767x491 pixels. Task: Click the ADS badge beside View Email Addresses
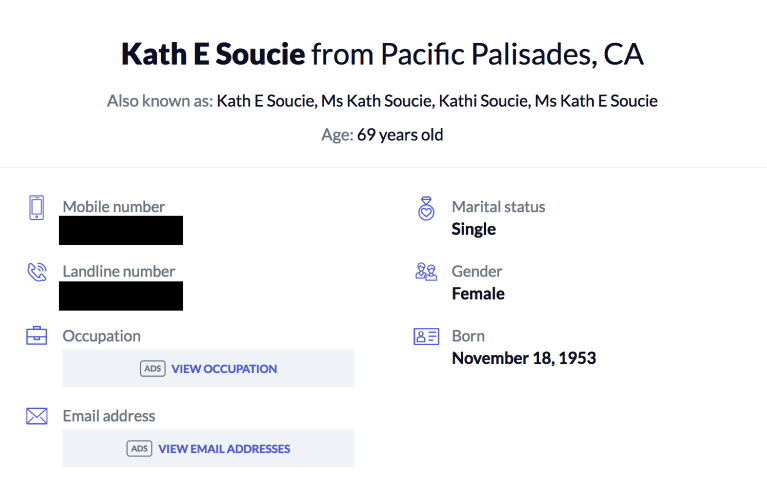pos(139,449)
